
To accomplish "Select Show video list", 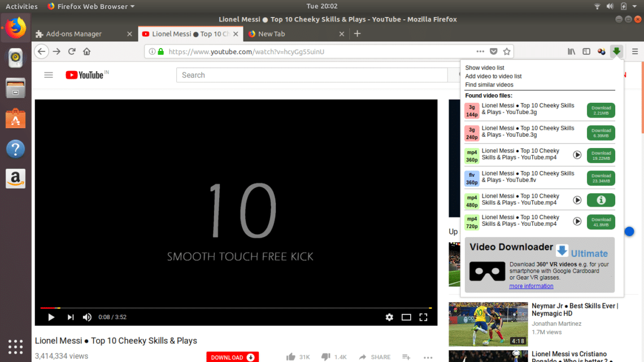I will 485,68.
